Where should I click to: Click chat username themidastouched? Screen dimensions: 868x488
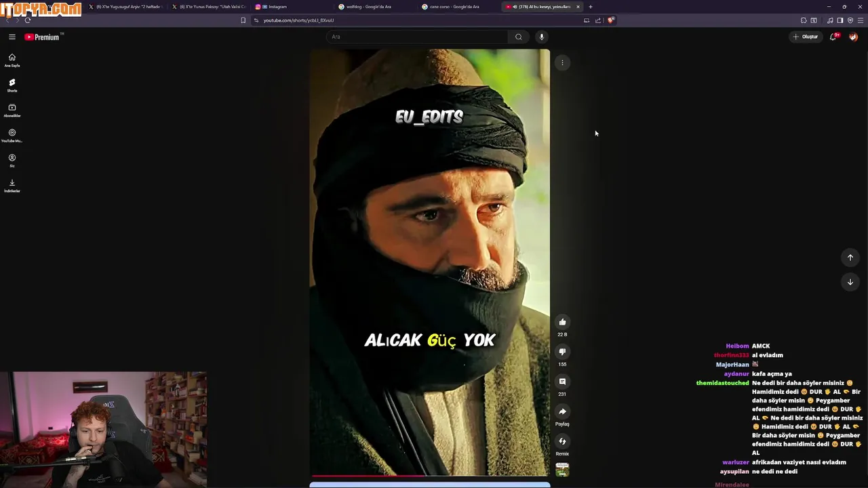click(722, 383)
